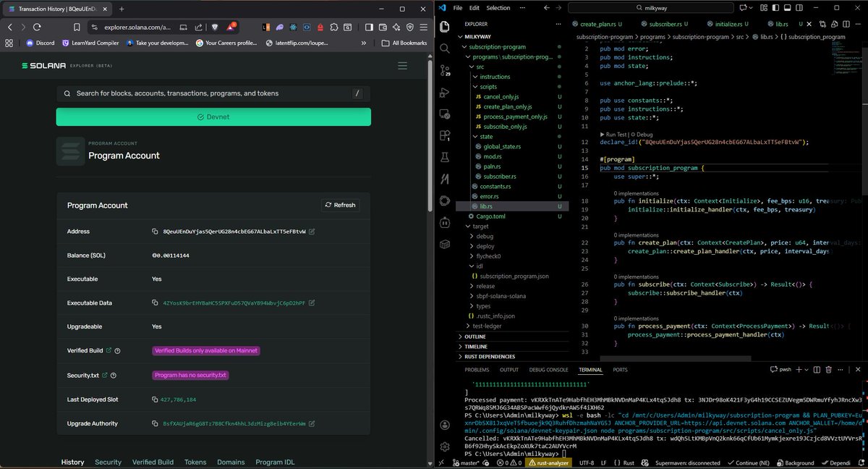Open the All Bookmarks folder
Viewport: 868px width, 469px height.
click(404, 43)
